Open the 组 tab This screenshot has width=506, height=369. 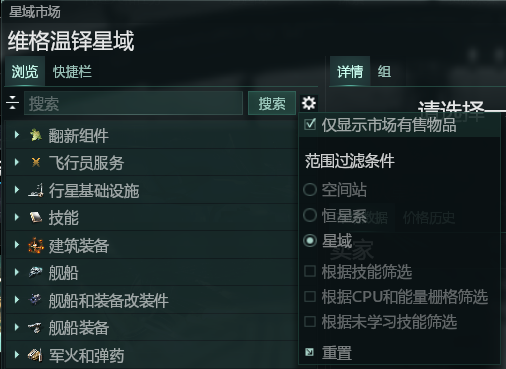[384, 72]
